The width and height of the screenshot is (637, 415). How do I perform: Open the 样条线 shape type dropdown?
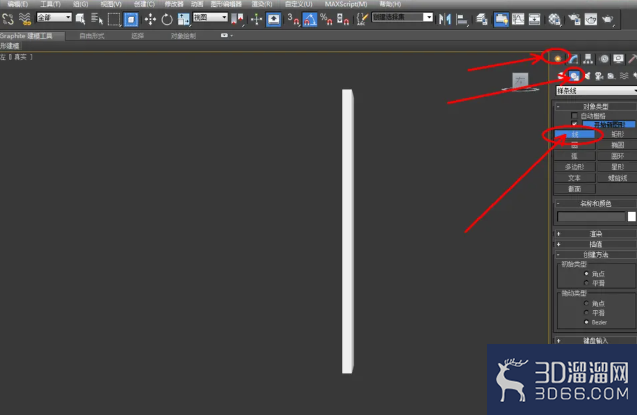click(596, 91)
